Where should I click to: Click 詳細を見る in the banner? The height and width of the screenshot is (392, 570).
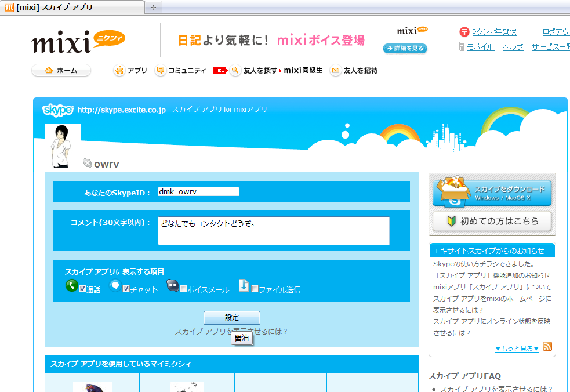(x=405, y=48)
